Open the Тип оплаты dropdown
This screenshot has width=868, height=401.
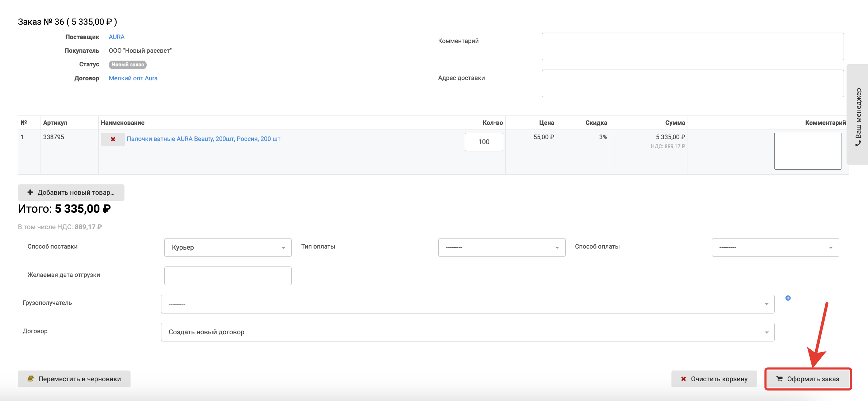point(501,247)
